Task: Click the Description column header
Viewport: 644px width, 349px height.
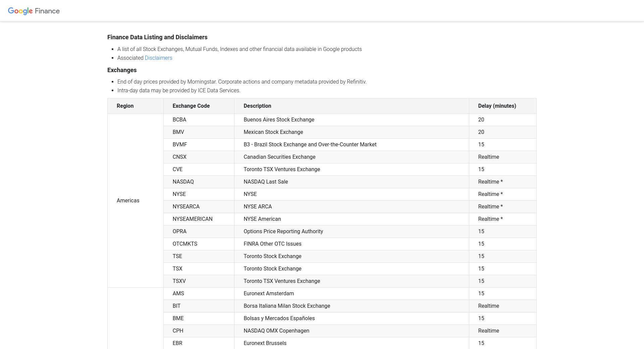Action: 257,106
